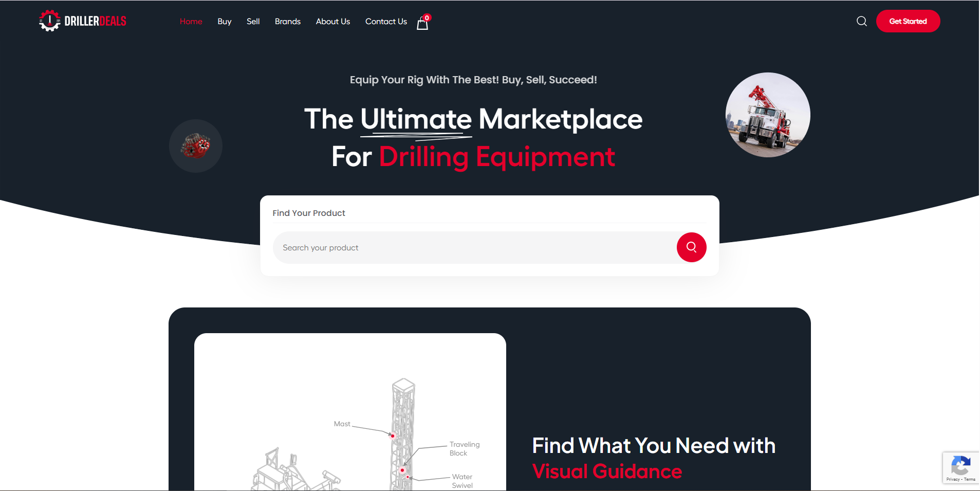Viewport: 980px width, 491px height.
Task: Focus the 'Search your product' field
Action: [473, 248]
